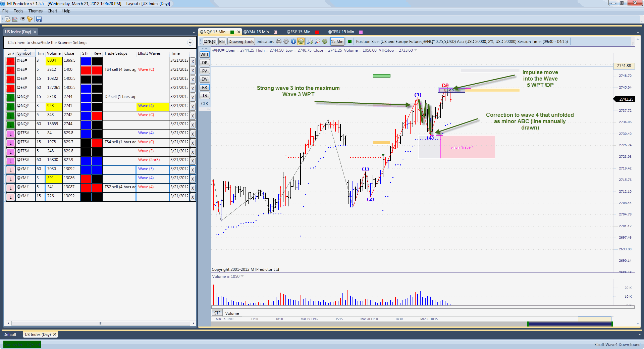Expand the Volume indicator dropdown arrow
644x349 pixels.
242,276
